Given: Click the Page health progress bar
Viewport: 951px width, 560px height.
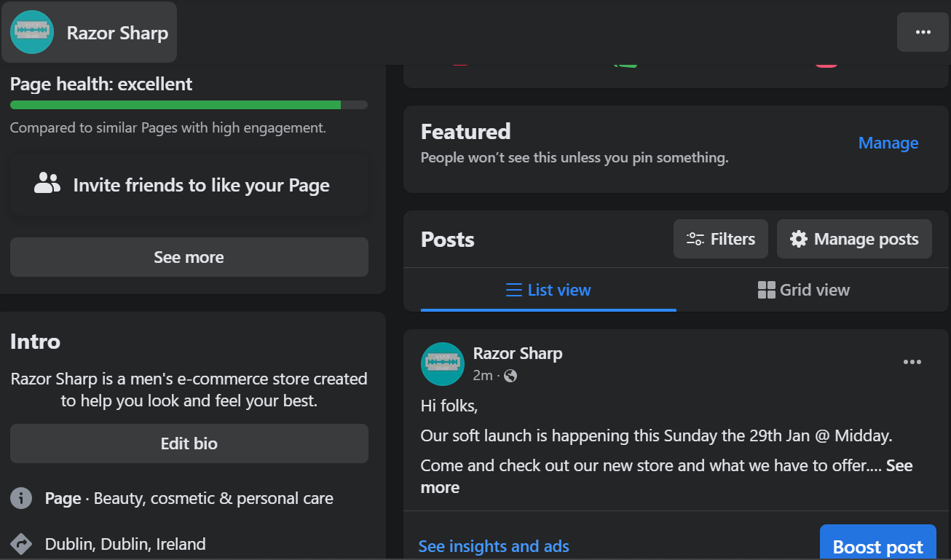Looking at the screenshot, I should point(189,105).
